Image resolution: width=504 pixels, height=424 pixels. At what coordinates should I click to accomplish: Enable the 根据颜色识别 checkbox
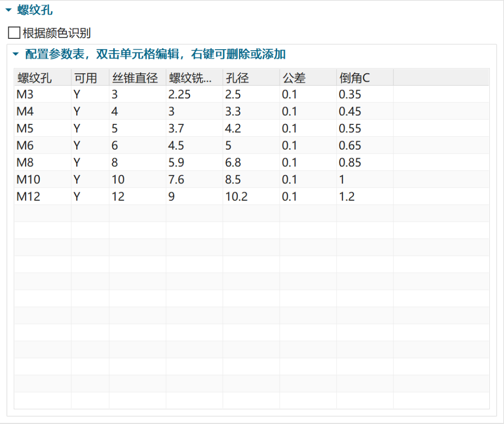coord(14,33)
